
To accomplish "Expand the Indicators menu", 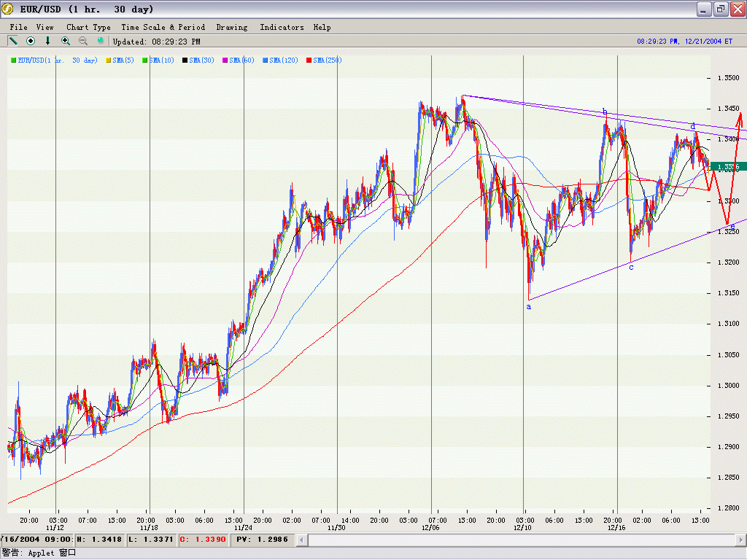I will coord(282,27).
